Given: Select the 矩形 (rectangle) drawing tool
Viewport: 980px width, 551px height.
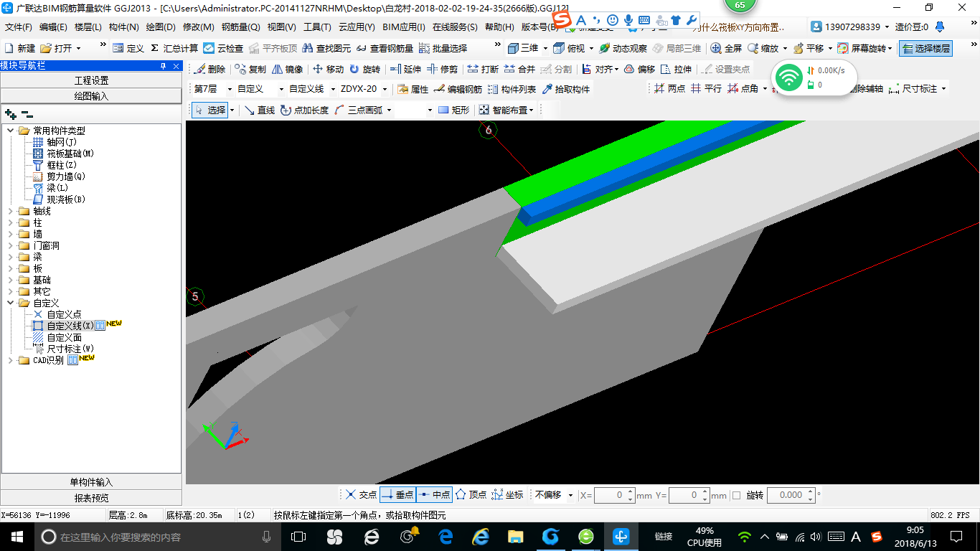Looking at the screenshot, I should pos(453,110).
